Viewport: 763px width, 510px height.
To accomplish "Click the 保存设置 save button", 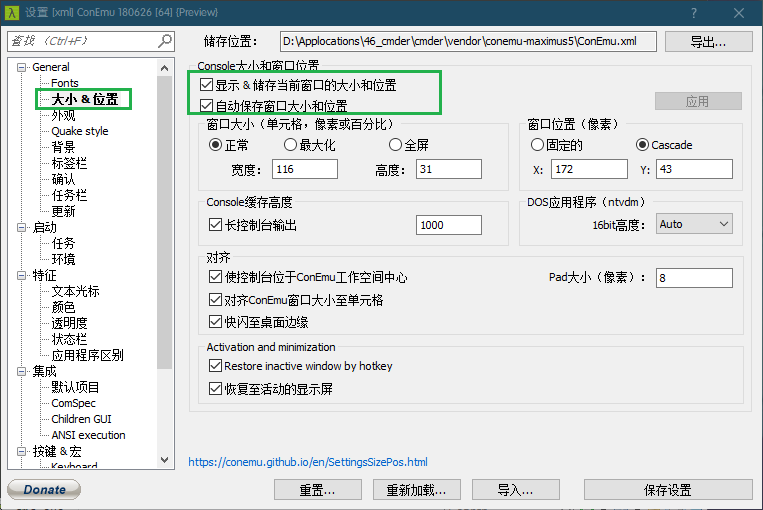I will pos(668,490).
